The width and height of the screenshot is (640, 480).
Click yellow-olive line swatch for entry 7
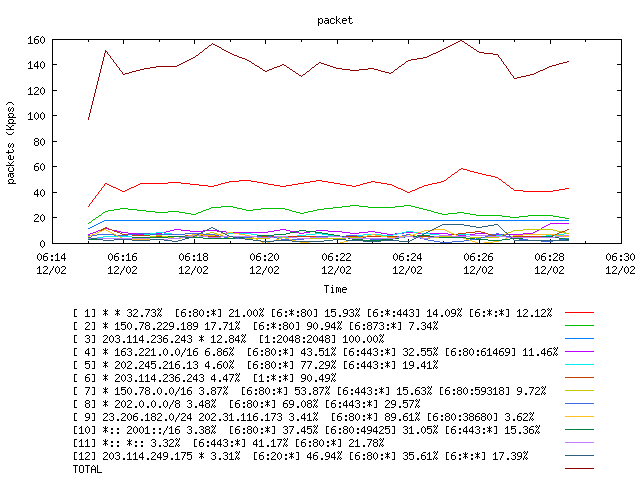pyautogui.click(x=579, y=391)
